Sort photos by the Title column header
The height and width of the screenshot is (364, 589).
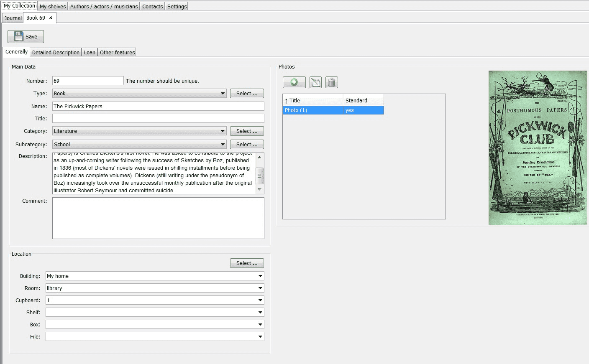tap(312, 100)
